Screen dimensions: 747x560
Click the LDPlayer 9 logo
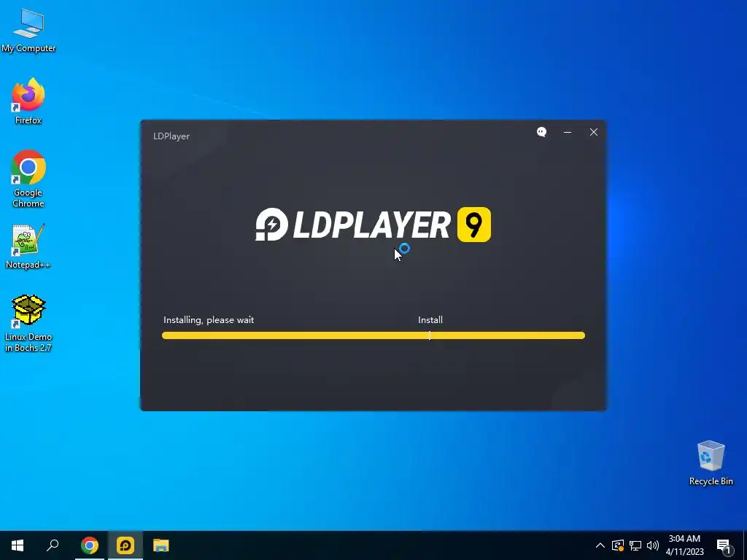pos(373,225)
